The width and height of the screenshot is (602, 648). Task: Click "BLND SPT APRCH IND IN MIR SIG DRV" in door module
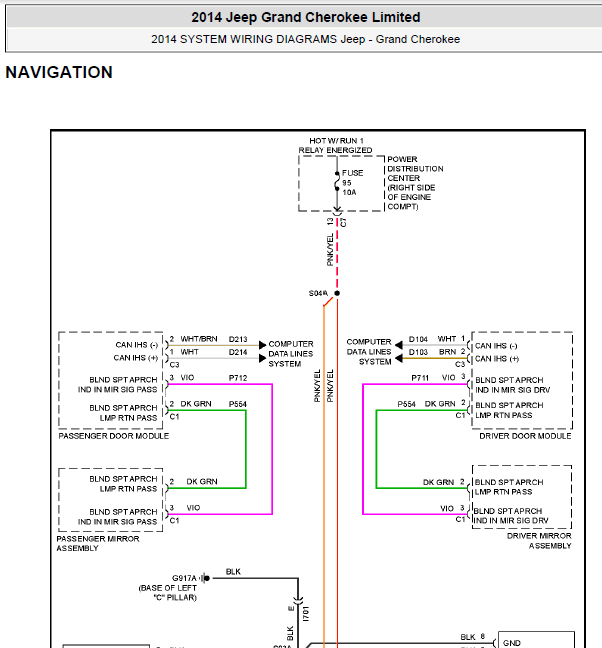[x=513, y=385]
